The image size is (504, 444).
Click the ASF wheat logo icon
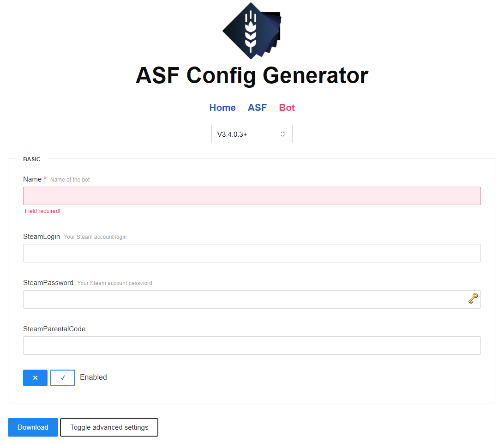pos(252,31)
